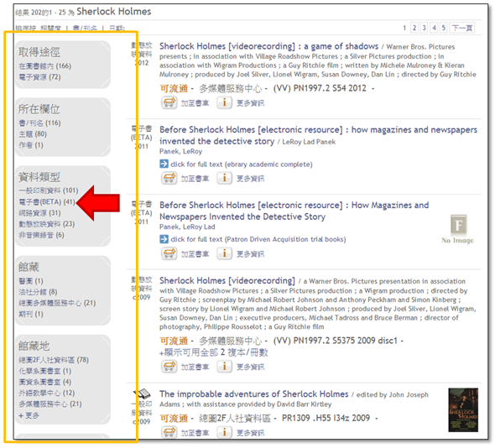
Task: Filter collection '法社分館 (8)'
Action: (38, 292)
